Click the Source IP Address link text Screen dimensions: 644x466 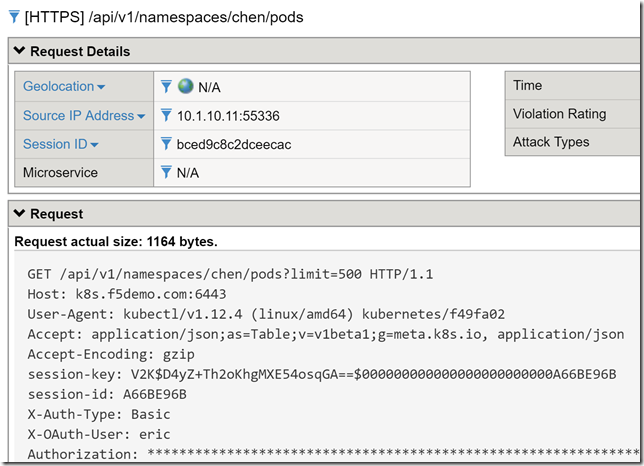tap(78, 116)
